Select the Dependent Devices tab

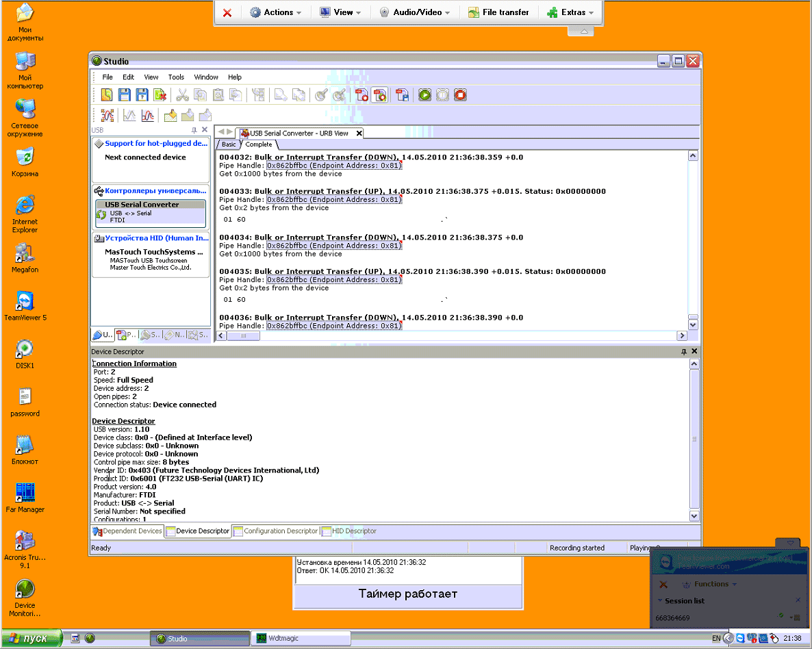[127, 531]
